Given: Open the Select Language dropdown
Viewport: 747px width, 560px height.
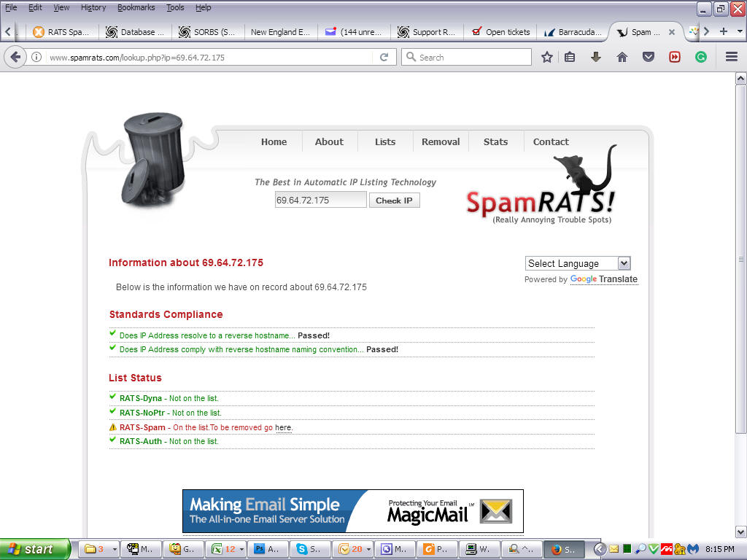Looking at the screenshot, I should pyautogui.click(x=578, y=263).
